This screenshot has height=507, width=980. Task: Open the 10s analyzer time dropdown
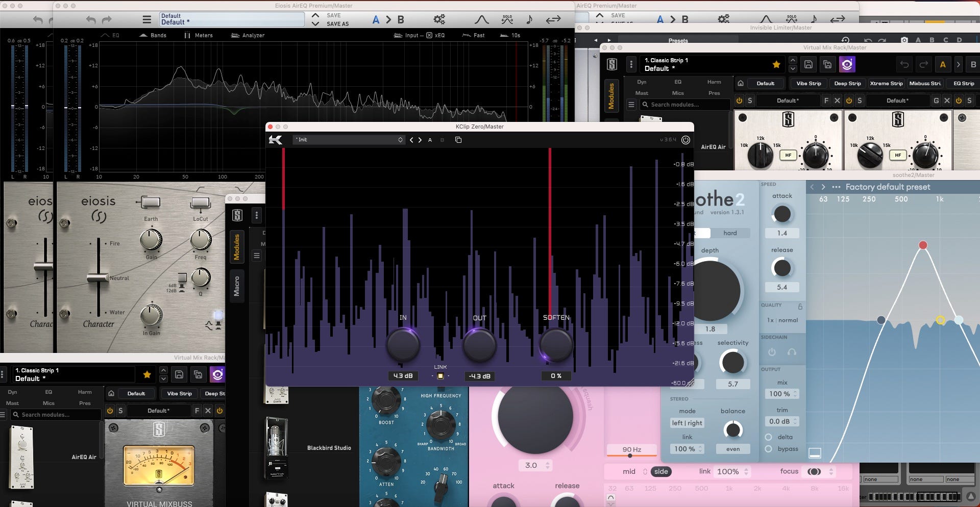coord(510,35)
